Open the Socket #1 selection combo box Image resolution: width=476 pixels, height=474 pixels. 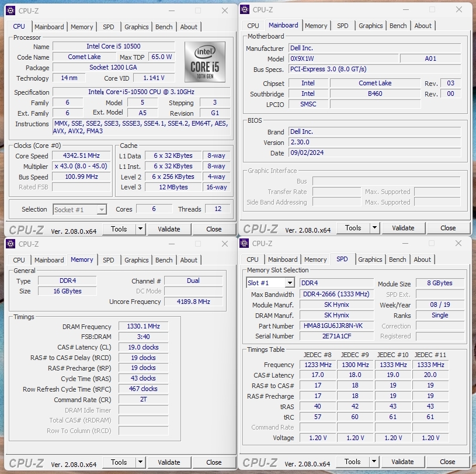tap(79, 209)
